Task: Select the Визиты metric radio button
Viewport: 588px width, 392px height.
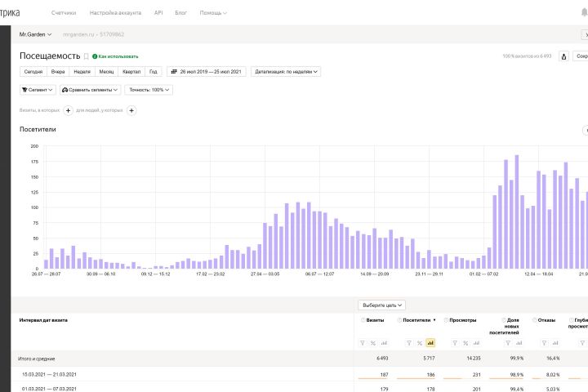Action: (363, 320)
